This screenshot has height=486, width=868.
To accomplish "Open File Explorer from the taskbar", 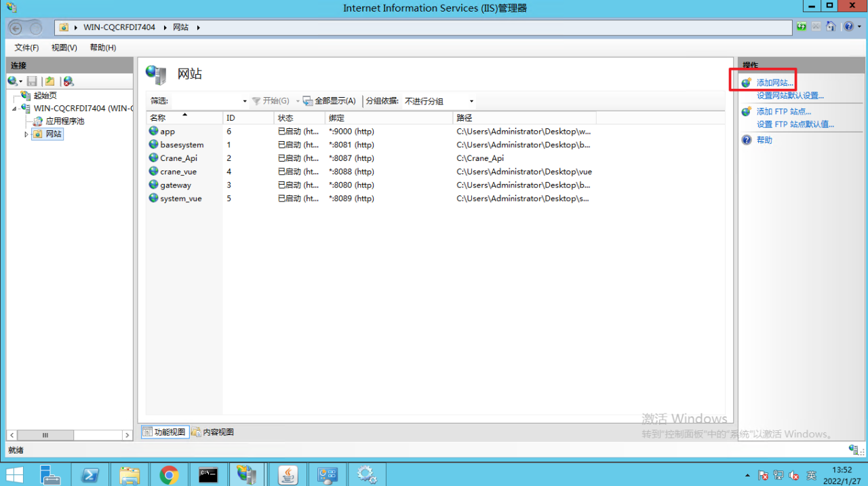I will [x=130, y=474].
